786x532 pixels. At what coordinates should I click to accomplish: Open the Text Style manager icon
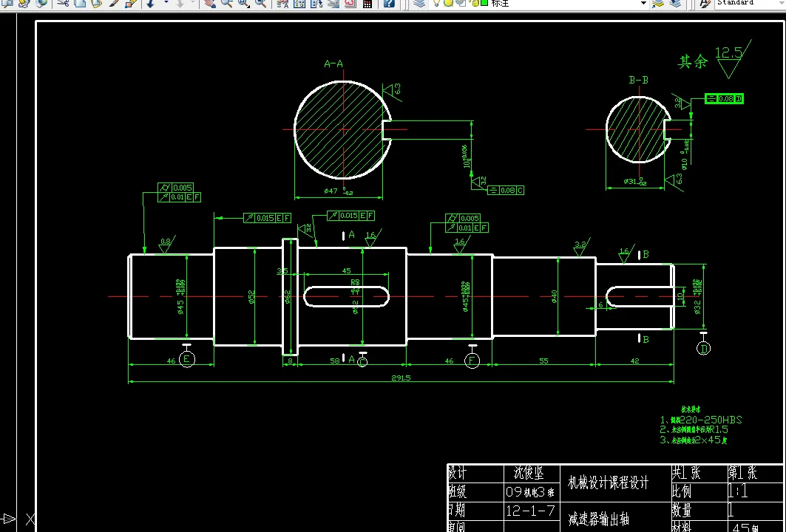click(x=705, y=4)
